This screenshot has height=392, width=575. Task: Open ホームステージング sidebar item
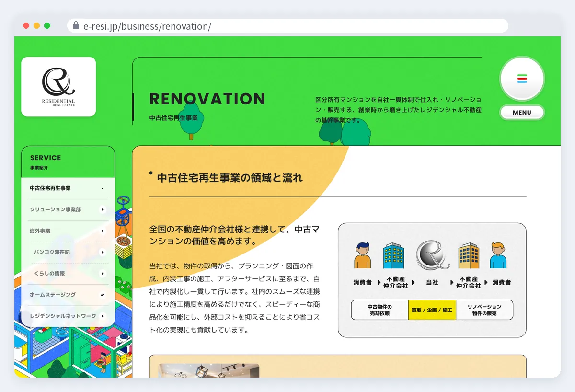[x=68, y=295]
